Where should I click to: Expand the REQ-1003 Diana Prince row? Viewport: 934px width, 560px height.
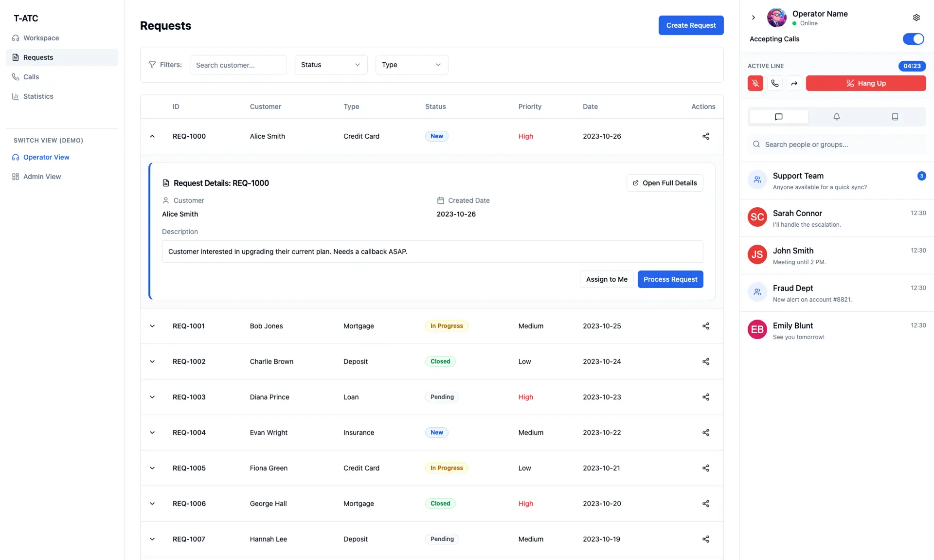click(x=152, y=397)
